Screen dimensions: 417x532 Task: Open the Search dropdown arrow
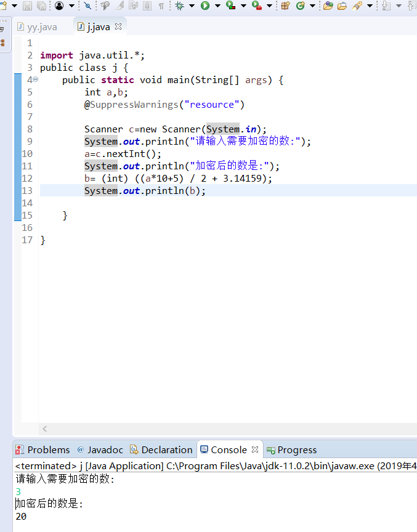370,6
